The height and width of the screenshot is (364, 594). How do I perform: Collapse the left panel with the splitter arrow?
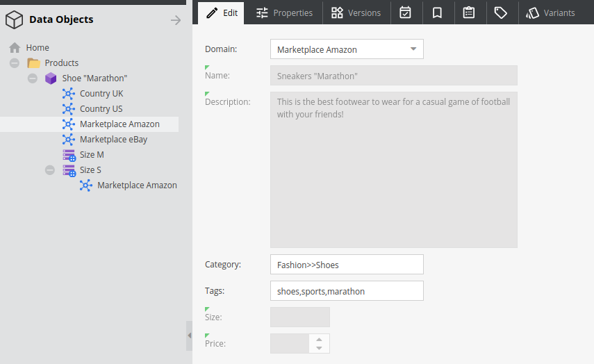pyautogui.click(x=190, y=336)
